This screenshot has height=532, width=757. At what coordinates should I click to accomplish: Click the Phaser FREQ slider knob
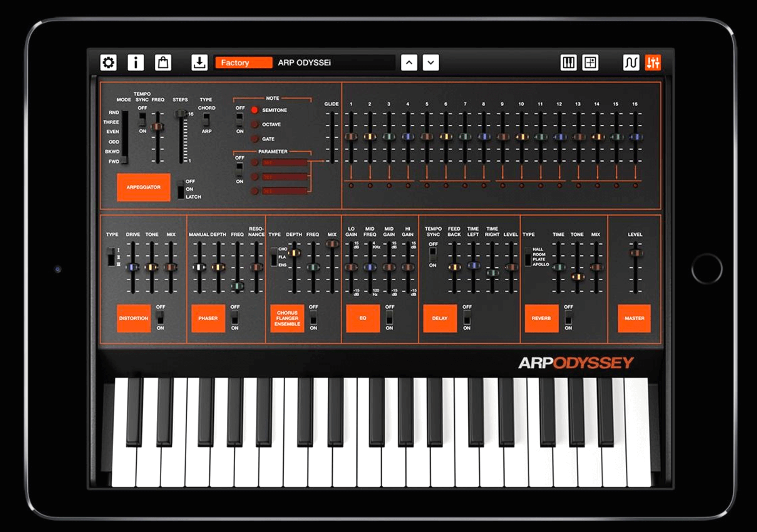pyautogui.click(x=237, y=286)
